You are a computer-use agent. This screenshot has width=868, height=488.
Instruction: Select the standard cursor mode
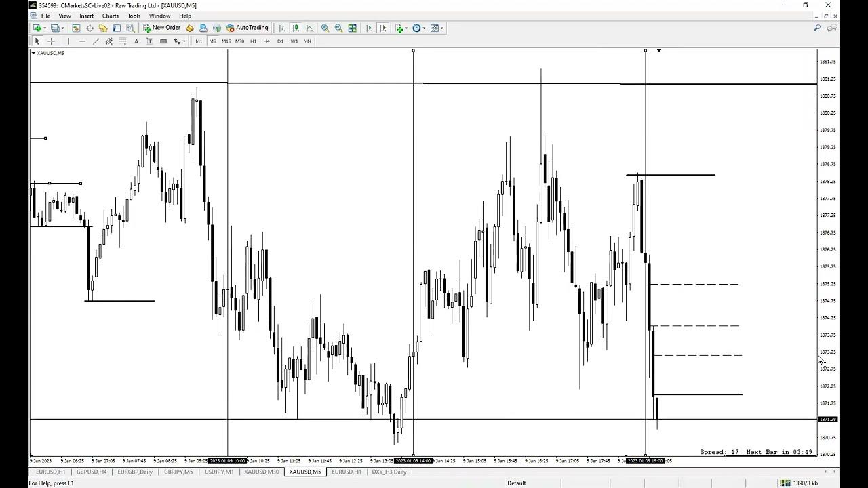click(37, 41)
